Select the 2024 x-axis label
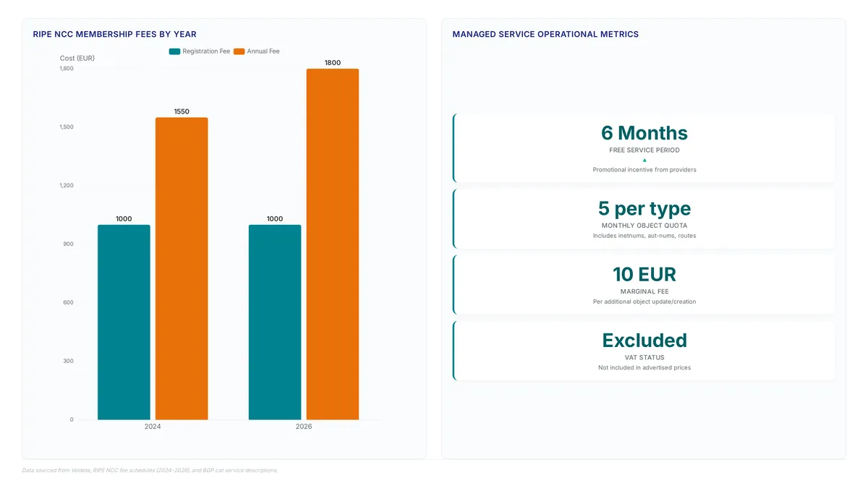The height and width of the screenshot is (488, 868). click(x=153, y=427)
